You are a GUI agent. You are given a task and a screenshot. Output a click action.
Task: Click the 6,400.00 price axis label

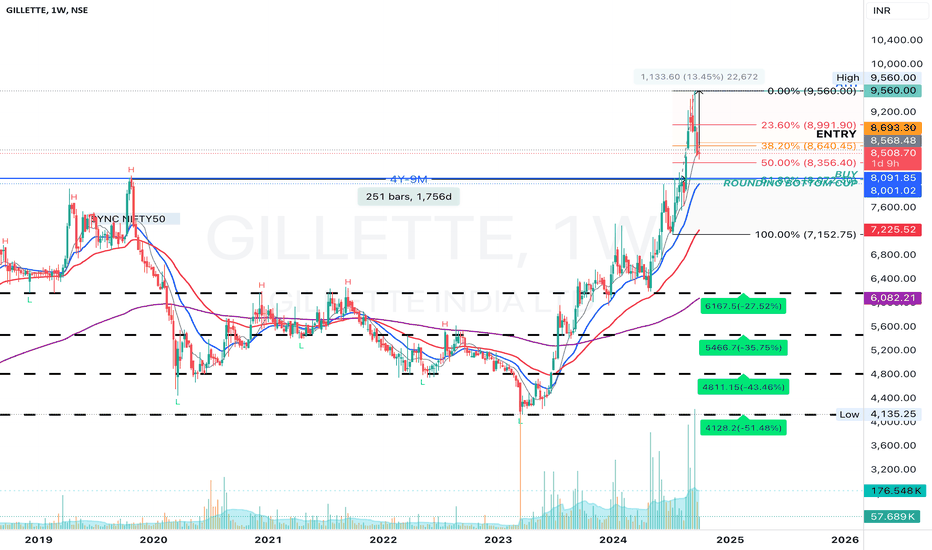pos(893,278)
